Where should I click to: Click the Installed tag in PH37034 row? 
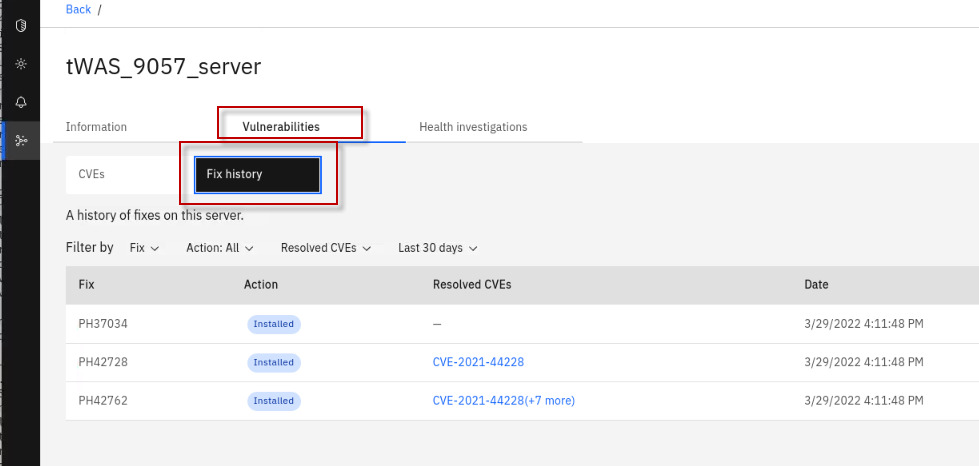pos(273,324)
